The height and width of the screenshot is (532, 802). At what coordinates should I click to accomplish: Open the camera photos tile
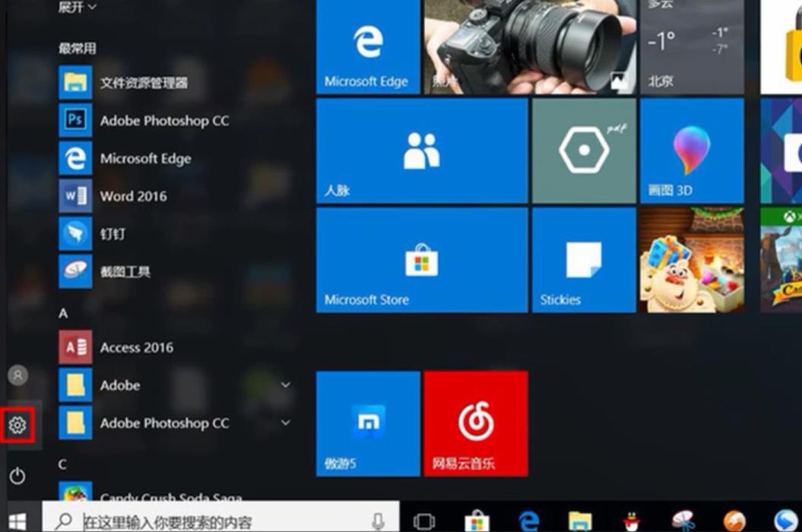(530, 47)
